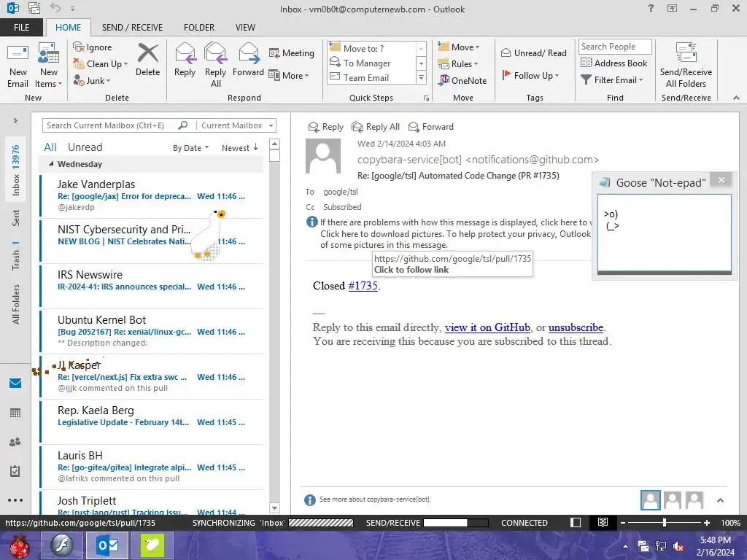
Task: Show only Unread messages
Action: point(85,147)
